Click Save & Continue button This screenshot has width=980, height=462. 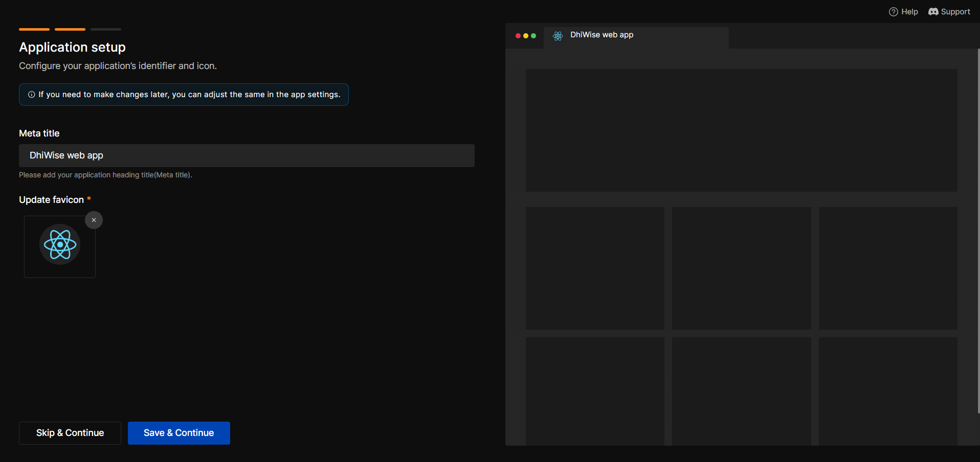(x=179, y=433)
